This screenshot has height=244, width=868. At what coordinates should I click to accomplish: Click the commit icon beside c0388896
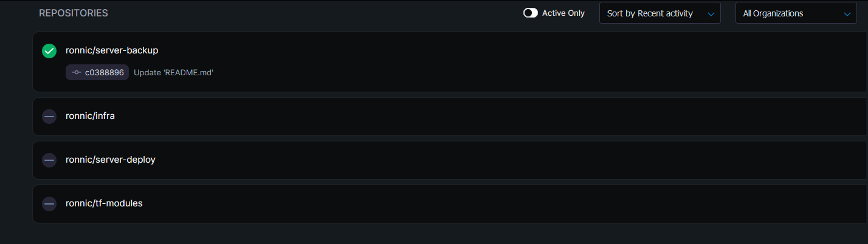coord(77,73)
